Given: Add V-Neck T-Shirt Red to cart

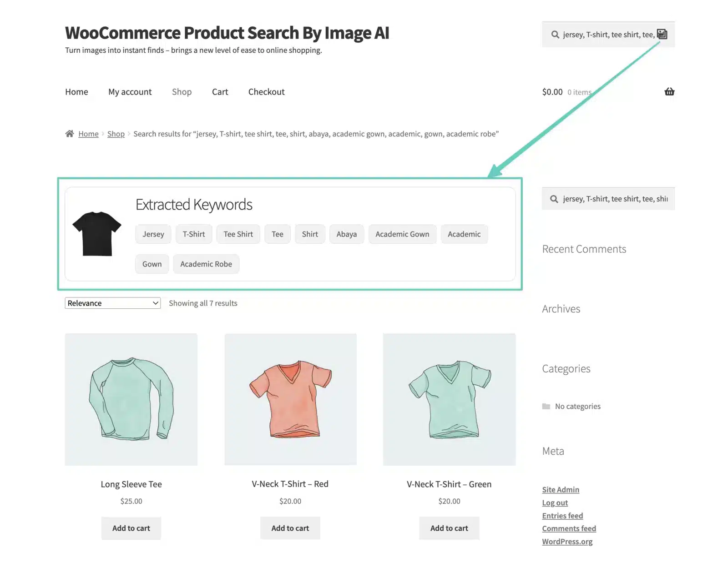Looking at the screenshot, I should pos(290,528).
